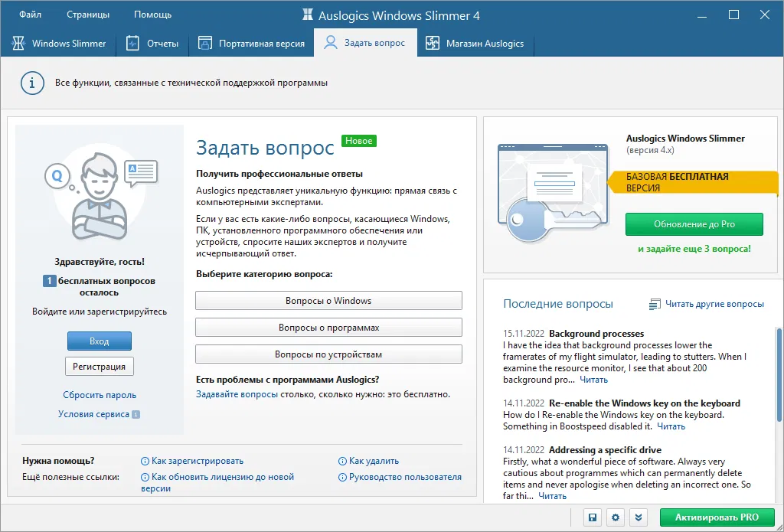Open the Условия сервиса link
784x532 pixels.
[x=93, y=414]
